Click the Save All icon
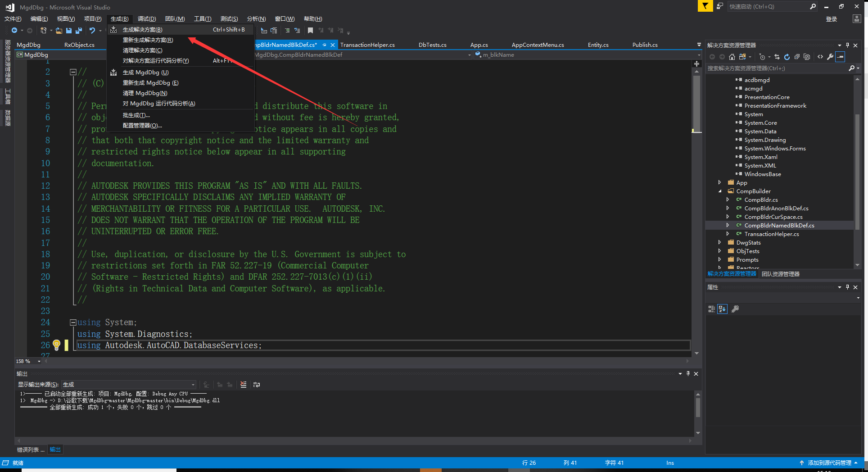Image resolution: width=868 pixels, height=472 pixels. [x=79, y=31]
